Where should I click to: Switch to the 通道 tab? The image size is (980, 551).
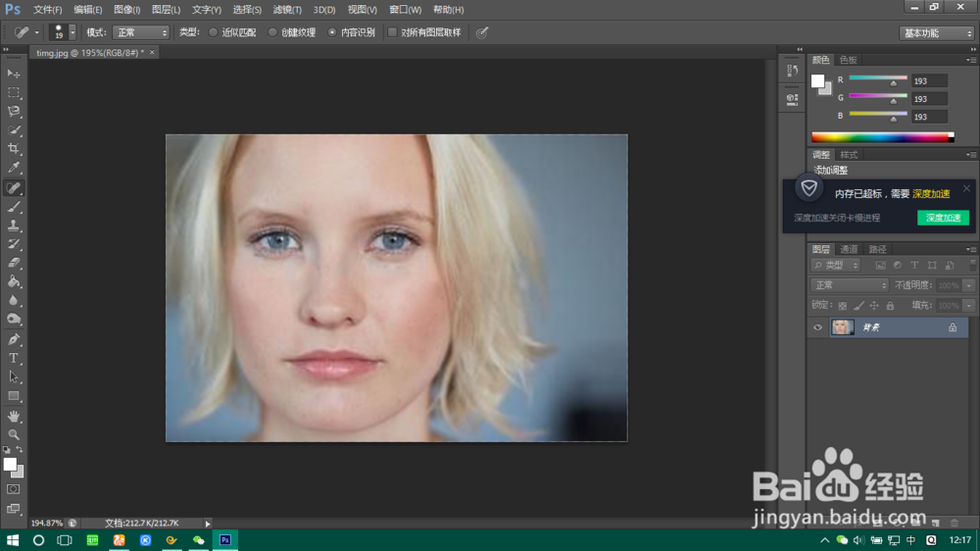click(x=849, y=249)
